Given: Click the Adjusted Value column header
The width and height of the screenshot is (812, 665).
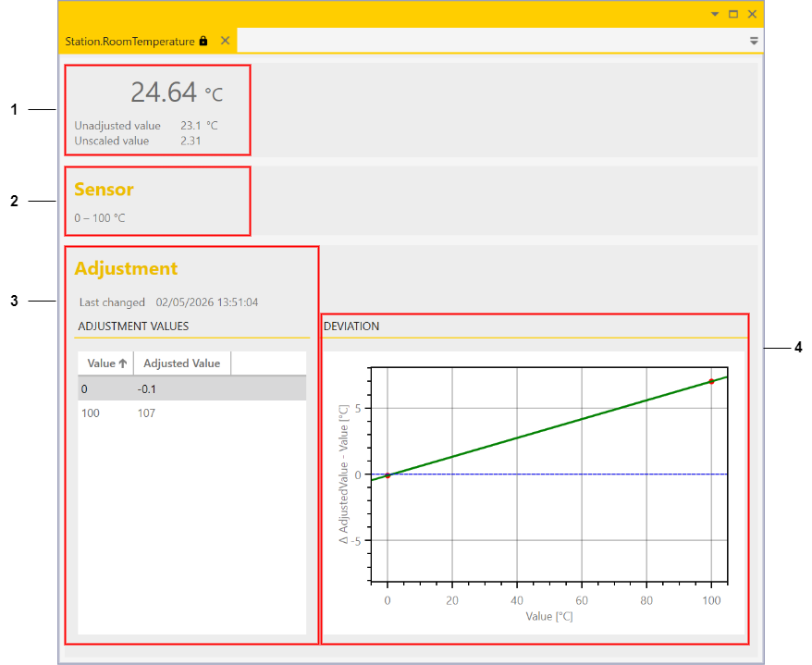Looking at the screenshot, I should tap(181, 363).
